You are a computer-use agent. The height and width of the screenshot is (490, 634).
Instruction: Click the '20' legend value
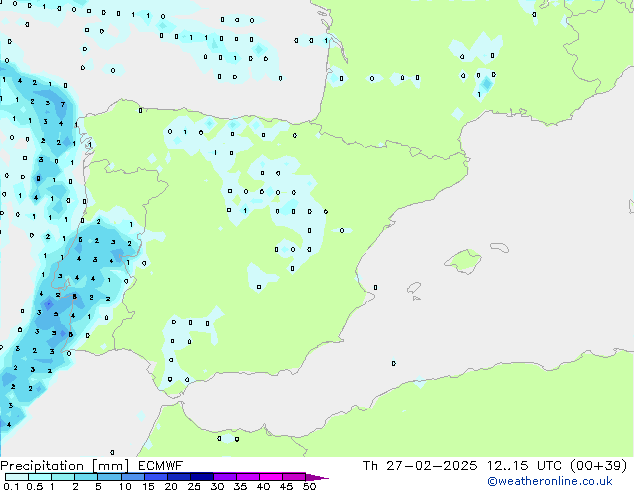pyautogui.click(x=171, y=486)
